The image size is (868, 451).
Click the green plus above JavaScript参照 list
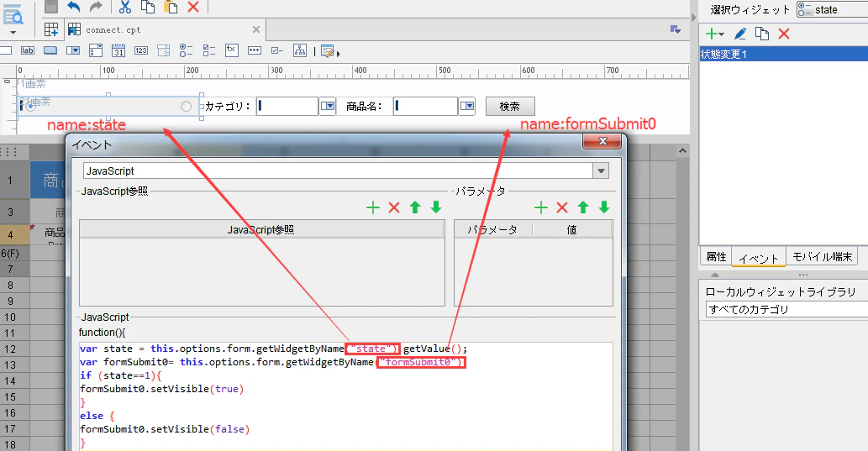click(x=373, y=207)
